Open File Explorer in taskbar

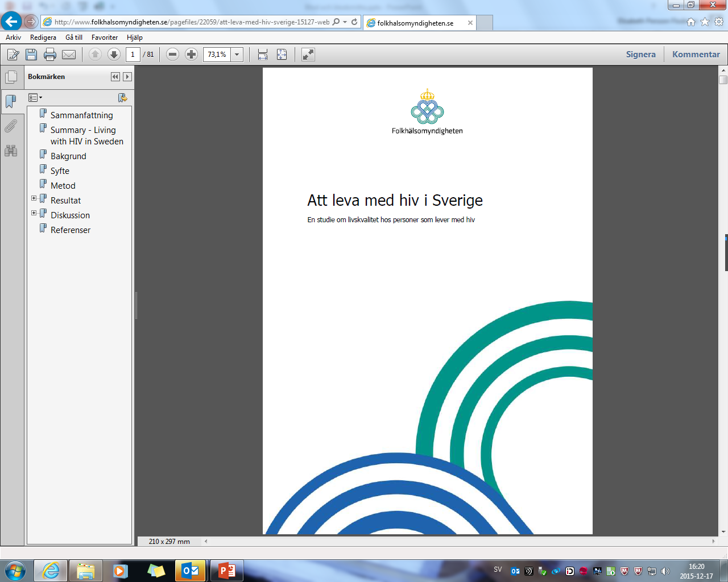(86, 571)
